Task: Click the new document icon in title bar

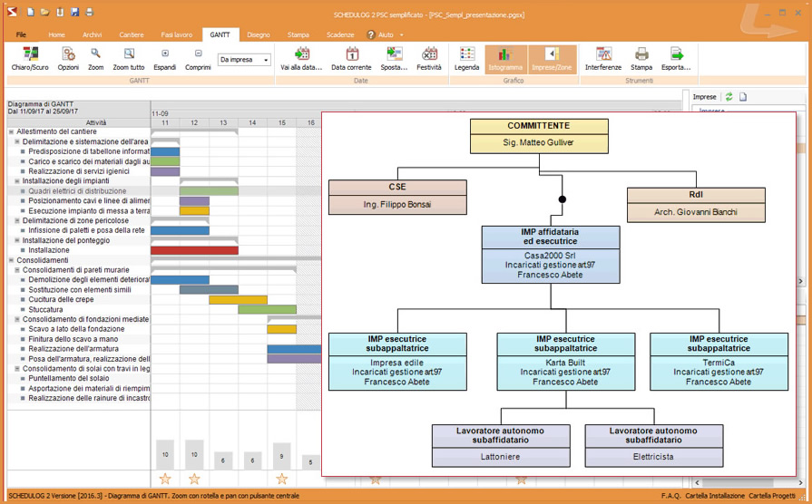Action: (31, 12)
